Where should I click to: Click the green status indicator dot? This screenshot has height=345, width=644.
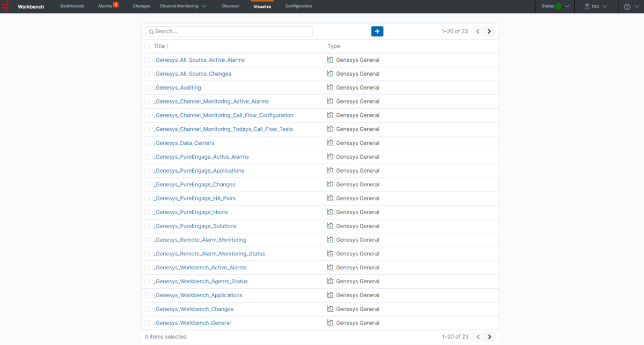point(558,6)
